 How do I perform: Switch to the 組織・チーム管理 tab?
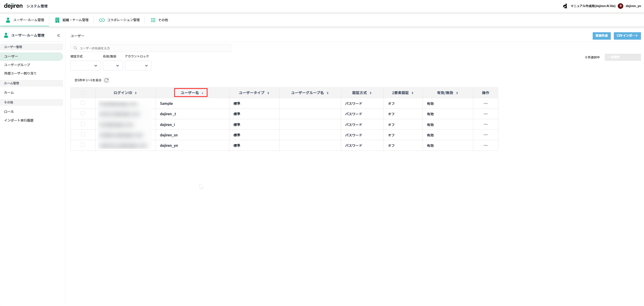72,20
